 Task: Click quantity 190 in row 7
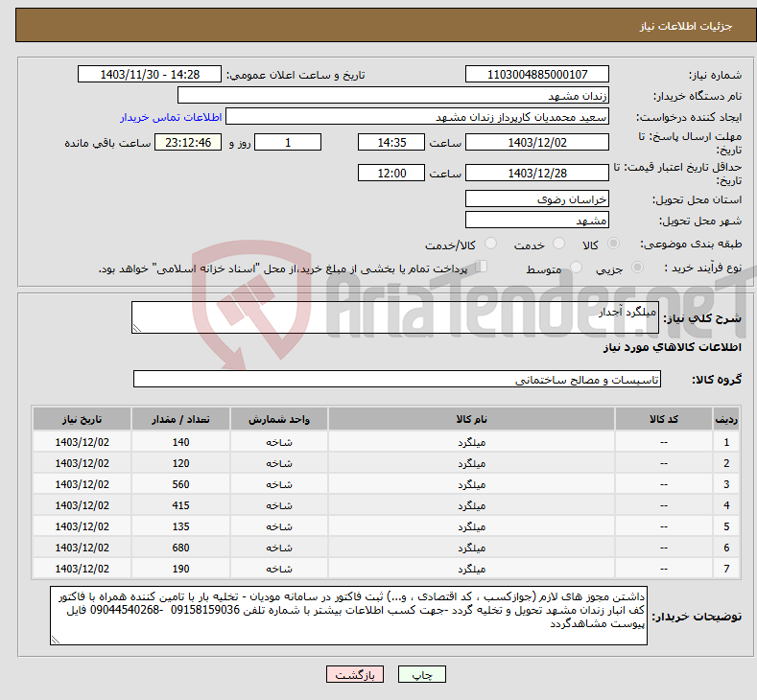point(180,569)
